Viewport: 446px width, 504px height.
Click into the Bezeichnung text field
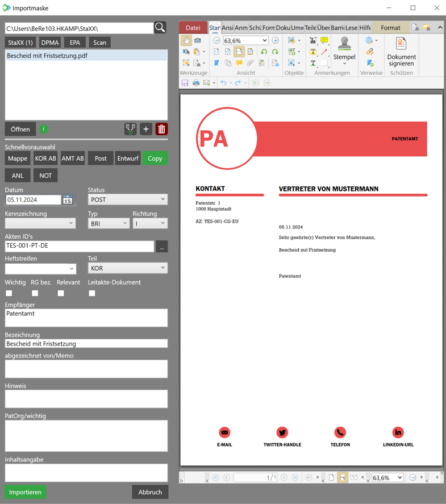click(x=86, y=344)
